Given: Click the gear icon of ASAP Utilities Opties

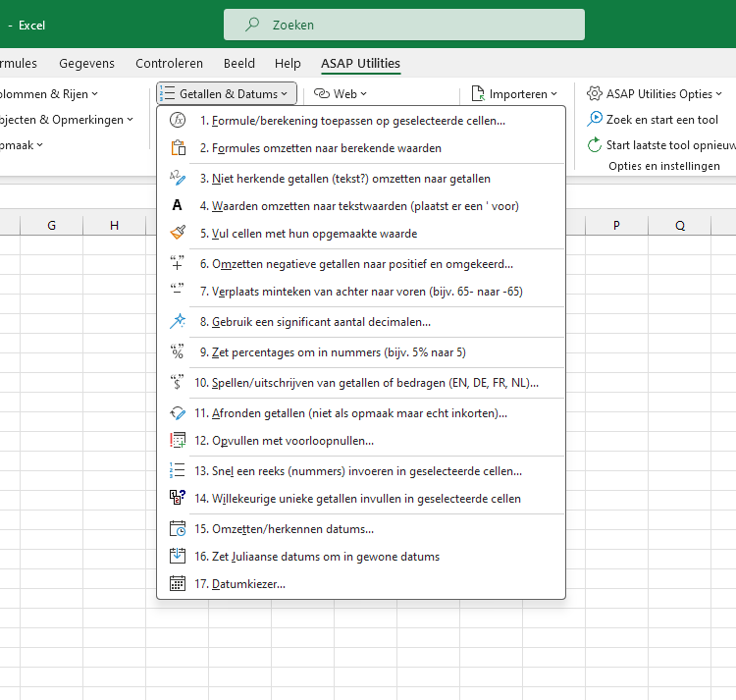Looking at the screenshot, I should tap(595, 93).
